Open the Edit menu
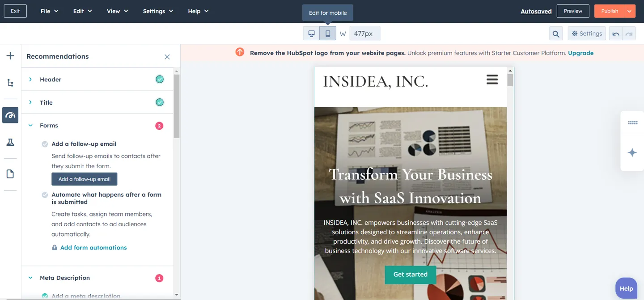Image resolution: width=644 pixels, height=300 pixels. (82, 11)
